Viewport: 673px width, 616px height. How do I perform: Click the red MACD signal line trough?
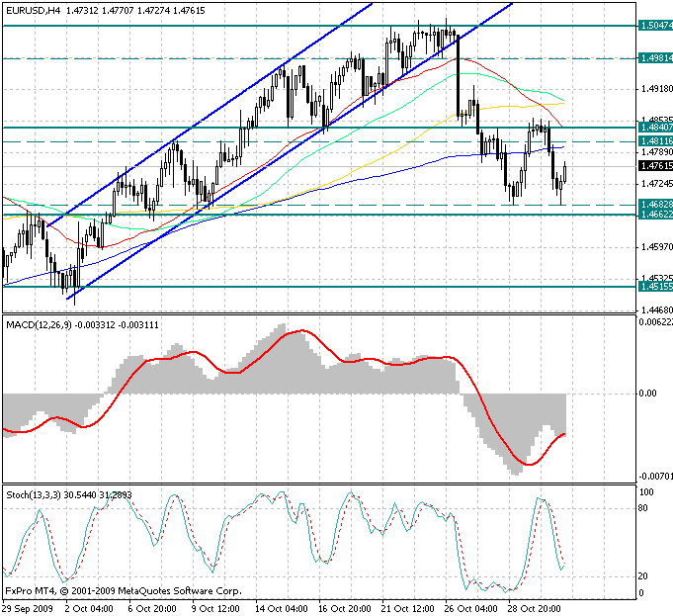(x=529, y=464)
